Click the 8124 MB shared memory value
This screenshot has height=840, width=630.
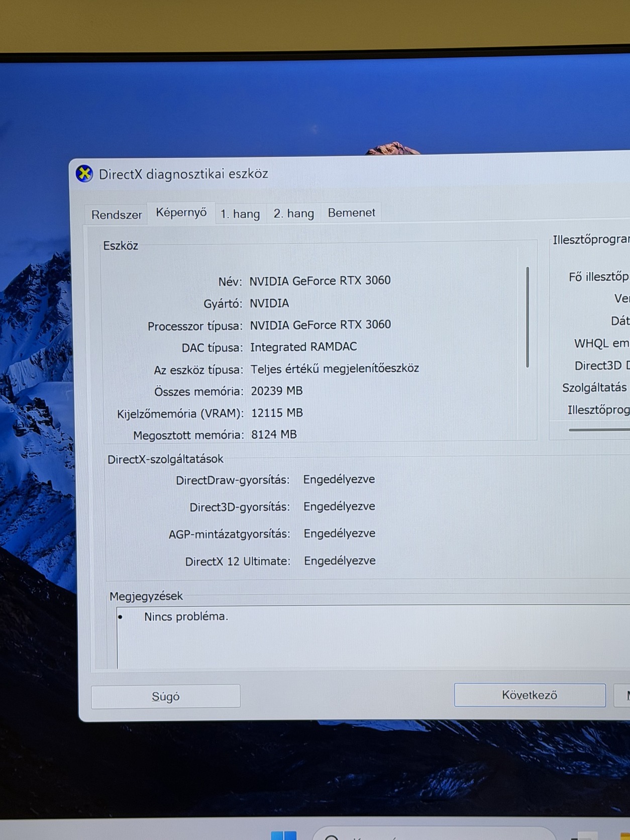[x=274, y=434]
